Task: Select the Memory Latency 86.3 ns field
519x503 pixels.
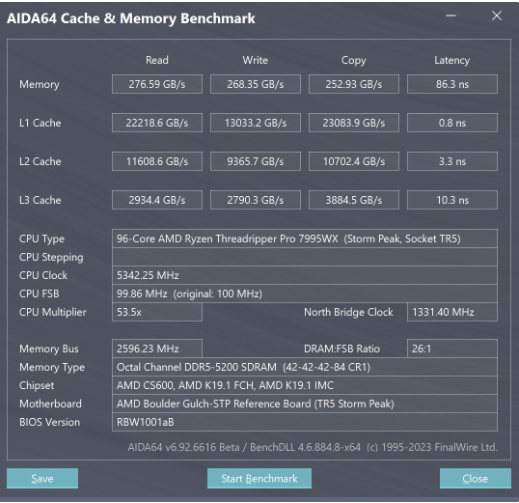Action: click(452, 84)
